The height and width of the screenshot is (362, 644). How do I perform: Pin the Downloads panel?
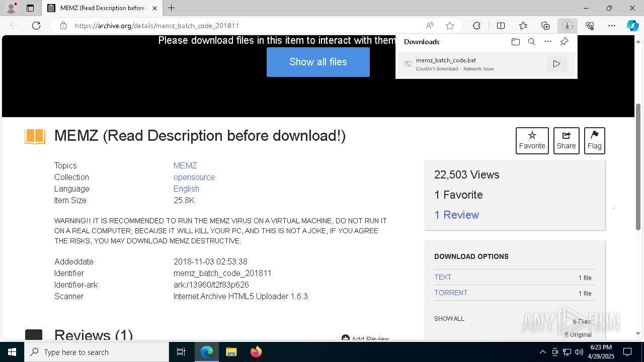564,42
